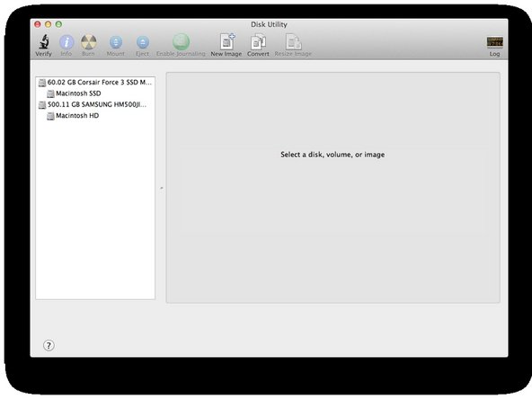Click the Enable Journaling icon
This screenshot has height=399, width=532.
(x=181, y=41)
